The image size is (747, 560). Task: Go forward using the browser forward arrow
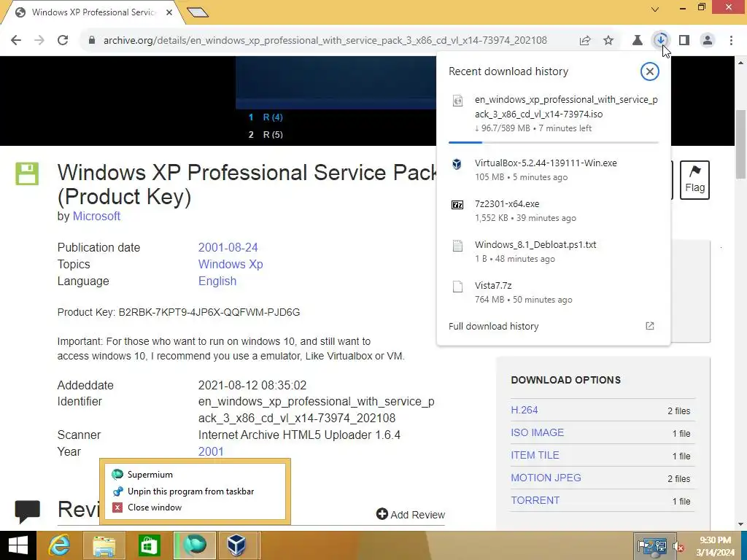pos(39,40)
